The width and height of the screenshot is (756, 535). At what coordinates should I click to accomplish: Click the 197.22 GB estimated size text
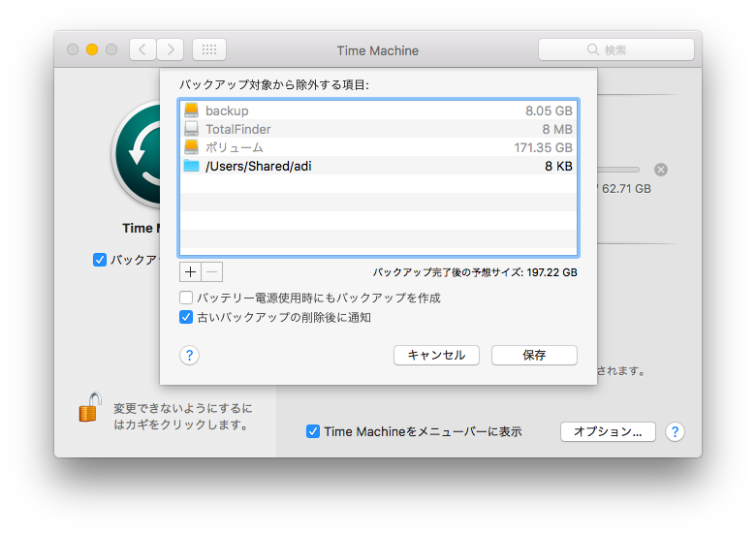point(551,272)
